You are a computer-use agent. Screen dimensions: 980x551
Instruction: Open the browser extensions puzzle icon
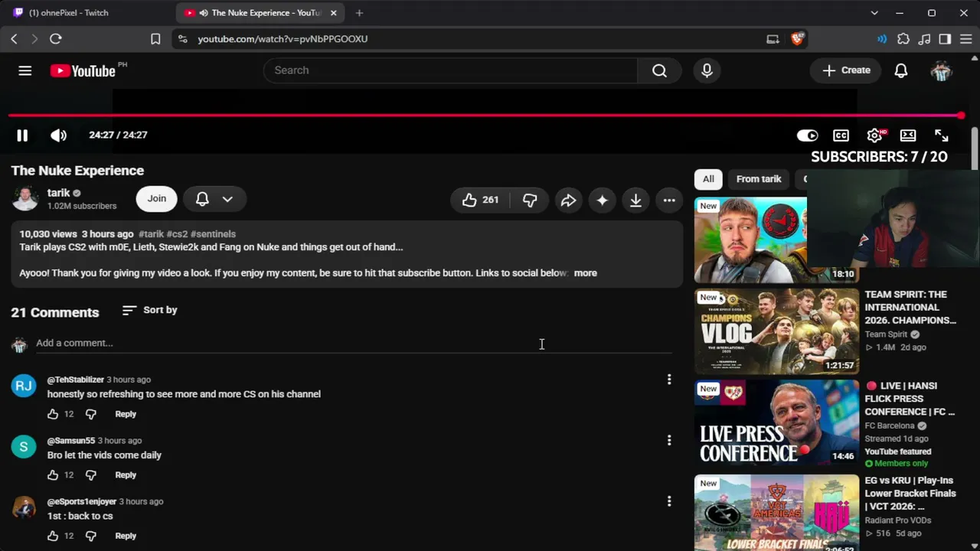tap(903, 39)
